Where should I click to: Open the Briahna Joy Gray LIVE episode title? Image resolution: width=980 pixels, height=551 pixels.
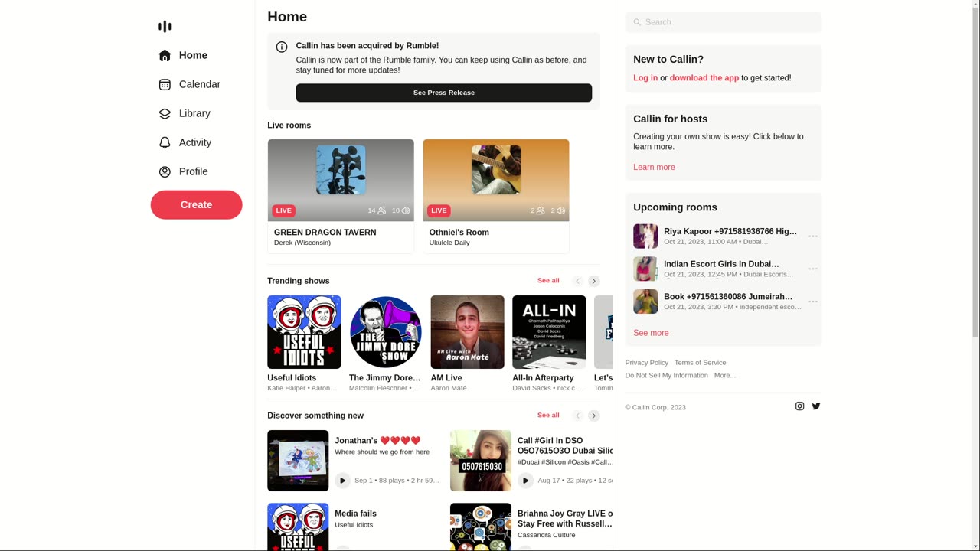pyautogui.click(x=565, y=519)
